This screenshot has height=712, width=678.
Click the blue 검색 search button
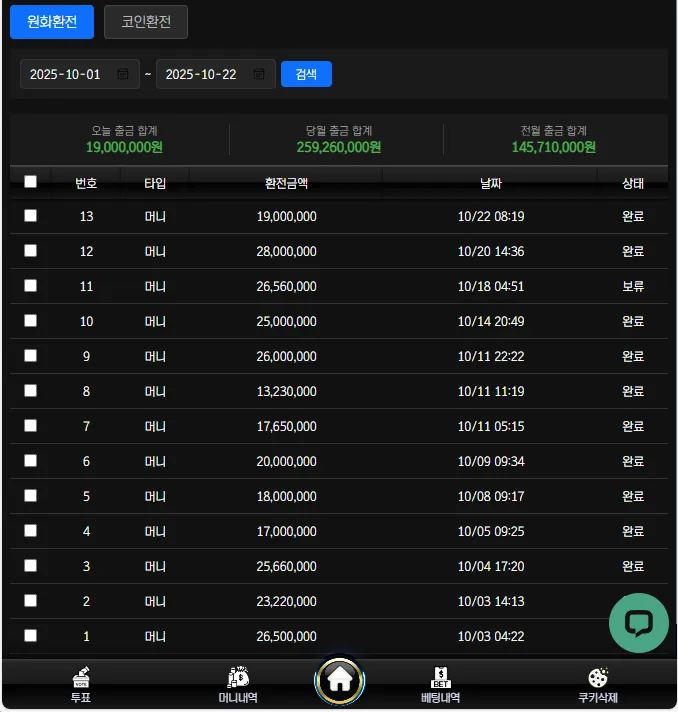point(307,74)
